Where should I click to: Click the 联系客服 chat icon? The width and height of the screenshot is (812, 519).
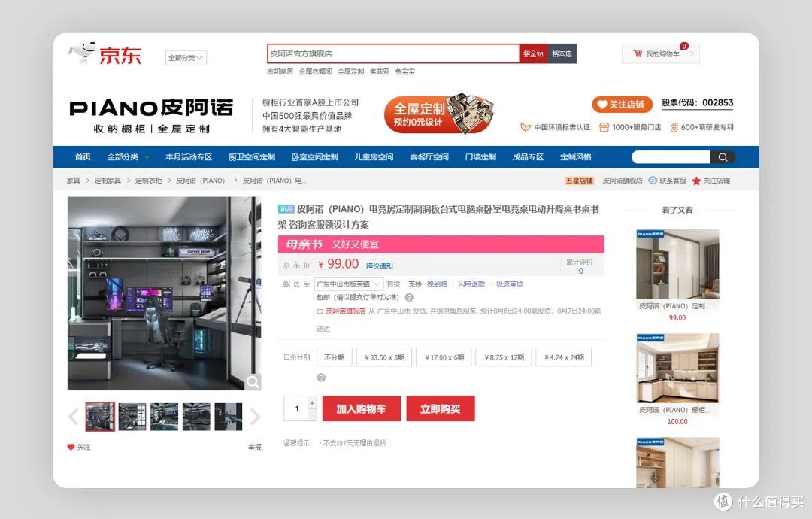[653, 181]
